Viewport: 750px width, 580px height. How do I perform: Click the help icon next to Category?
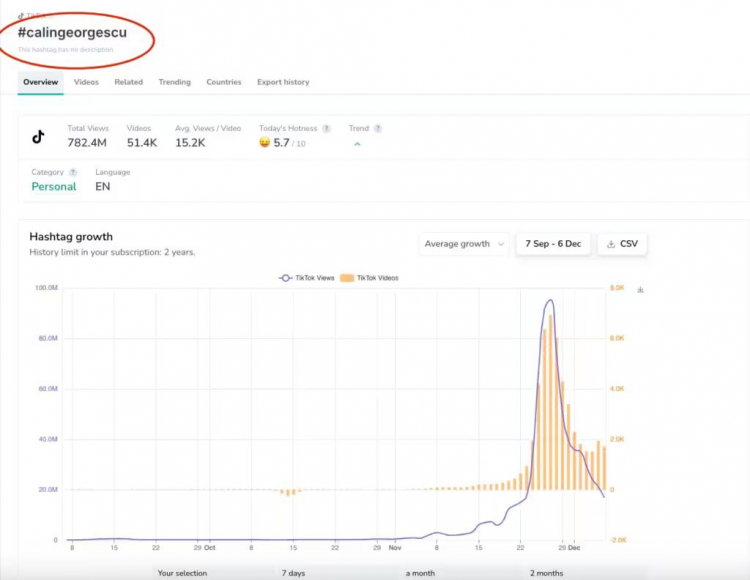73,172
